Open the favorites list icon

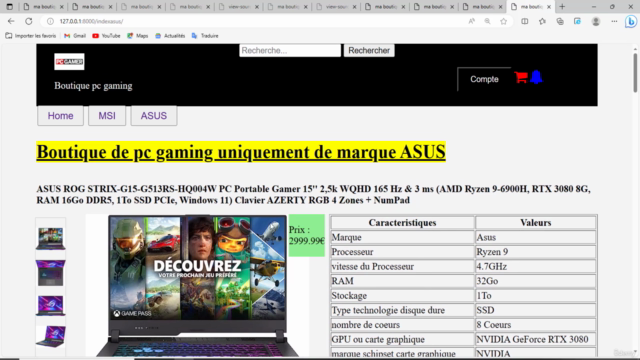pos(542,21)
